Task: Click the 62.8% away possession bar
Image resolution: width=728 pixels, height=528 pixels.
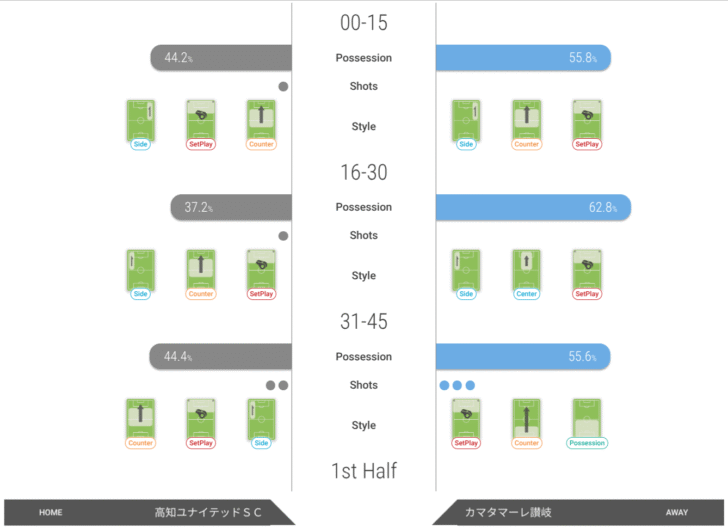Action: 533,207
